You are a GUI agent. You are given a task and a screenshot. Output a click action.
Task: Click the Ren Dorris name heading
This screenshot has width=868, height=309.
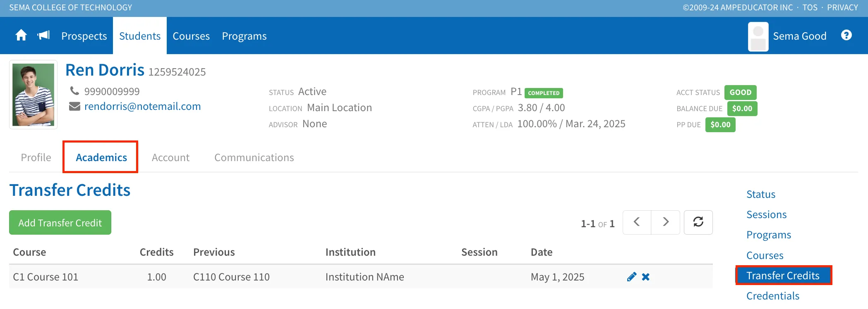pyautogui.click(x=105, y=70)
